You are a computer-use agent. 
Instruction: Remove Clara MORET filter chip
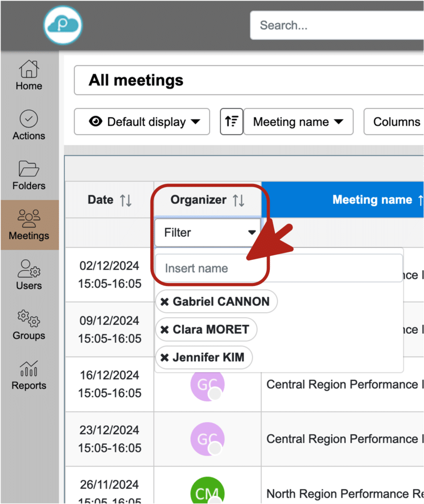[x=165, y=330]
